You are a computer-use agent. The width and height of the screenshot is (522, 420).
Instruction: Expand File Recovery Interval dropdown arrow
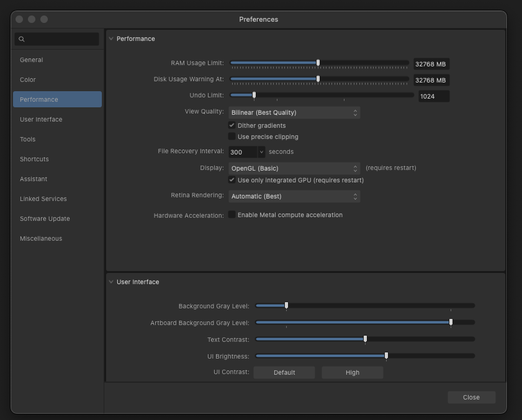[x=261, y=151]
